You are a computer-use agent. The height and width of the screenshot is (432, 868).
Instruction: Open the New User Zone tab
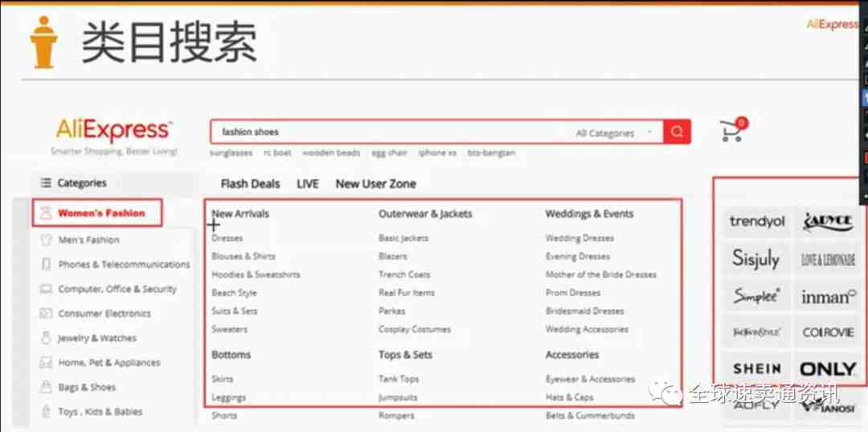coord(376,184)
